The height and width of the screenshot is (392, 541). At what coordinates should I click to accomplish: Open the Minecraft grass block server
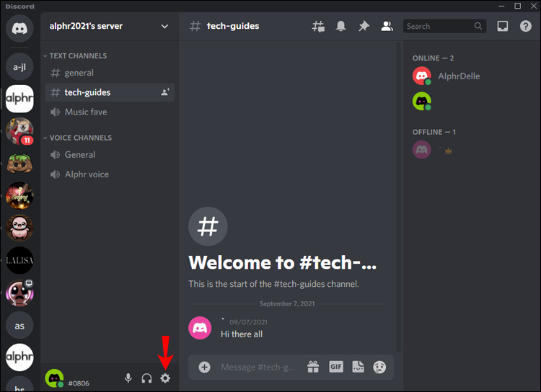19,164
